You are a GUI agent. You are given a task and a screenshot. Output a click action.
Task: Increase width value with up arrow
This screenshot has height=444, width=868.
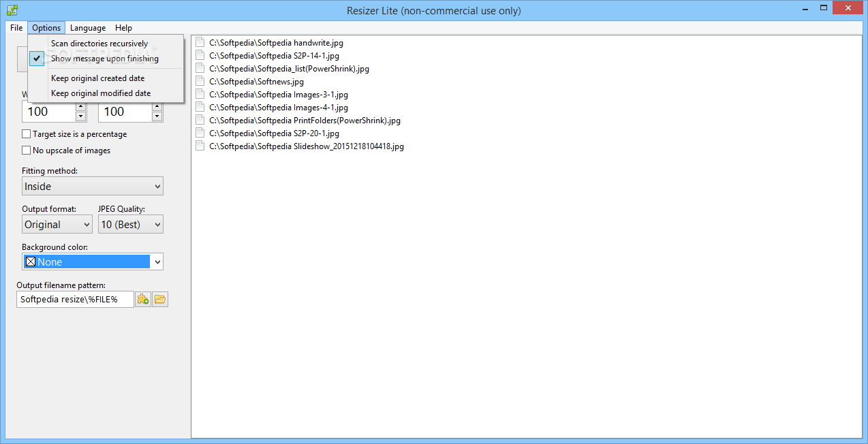80,106
